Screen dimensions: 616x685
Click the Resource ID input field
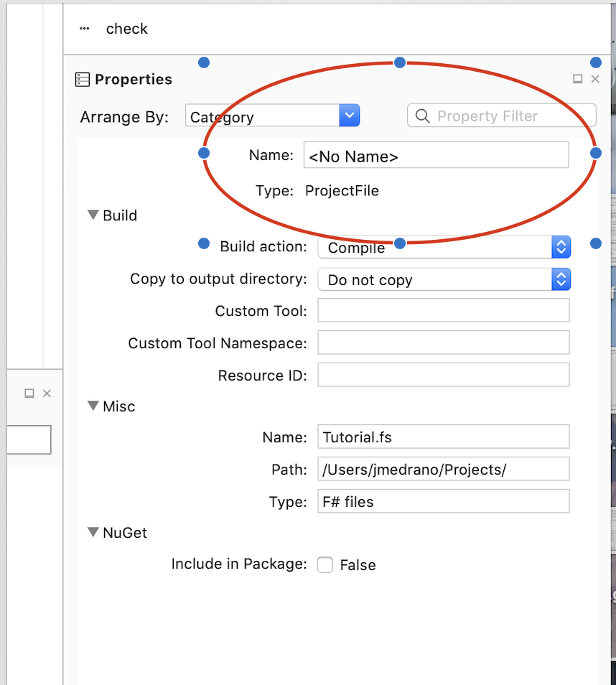click(x=443, y=374)
